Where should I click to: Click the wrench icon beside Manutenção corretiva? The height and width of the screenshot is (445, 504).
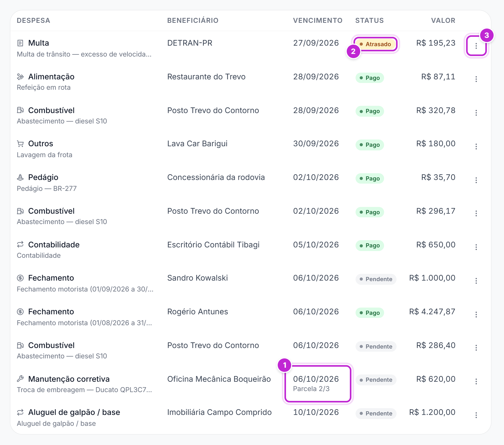[20, 379]
